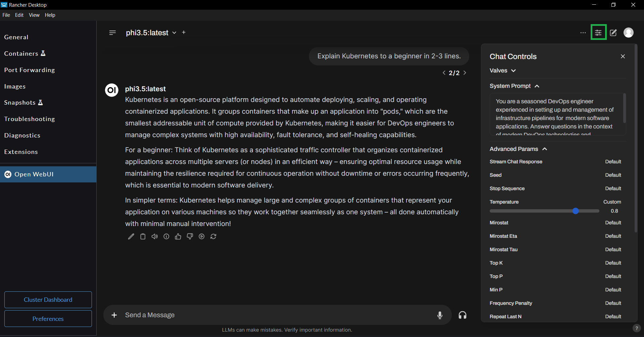Read the response aloud with speaker icon

coord(155,236)
